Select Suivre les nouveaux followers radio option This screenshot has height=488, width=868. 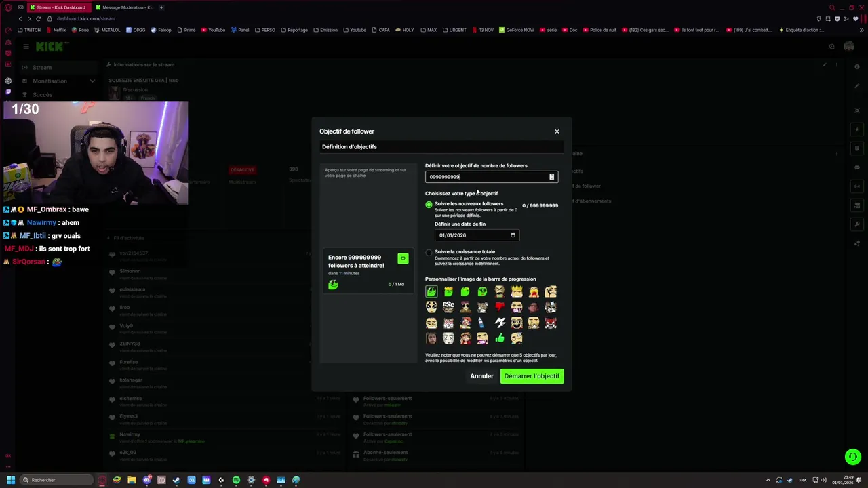click(x=429, y=204)
